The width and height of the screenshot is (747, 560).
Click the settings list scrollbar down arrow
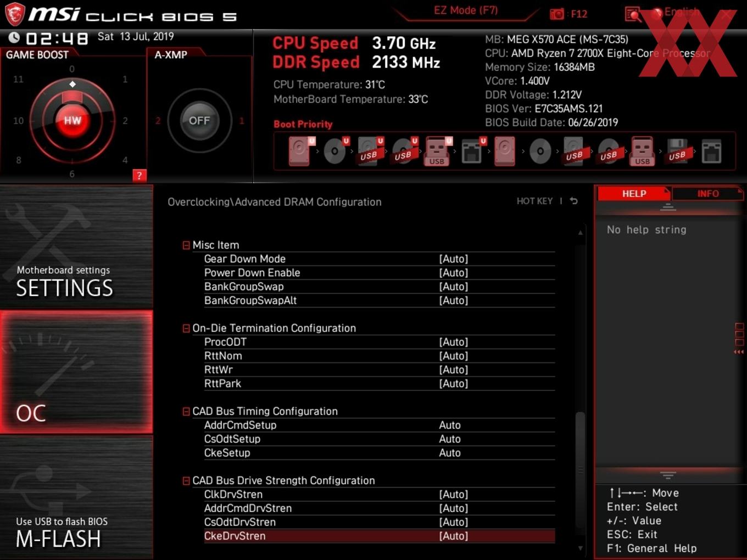(580, 548)
